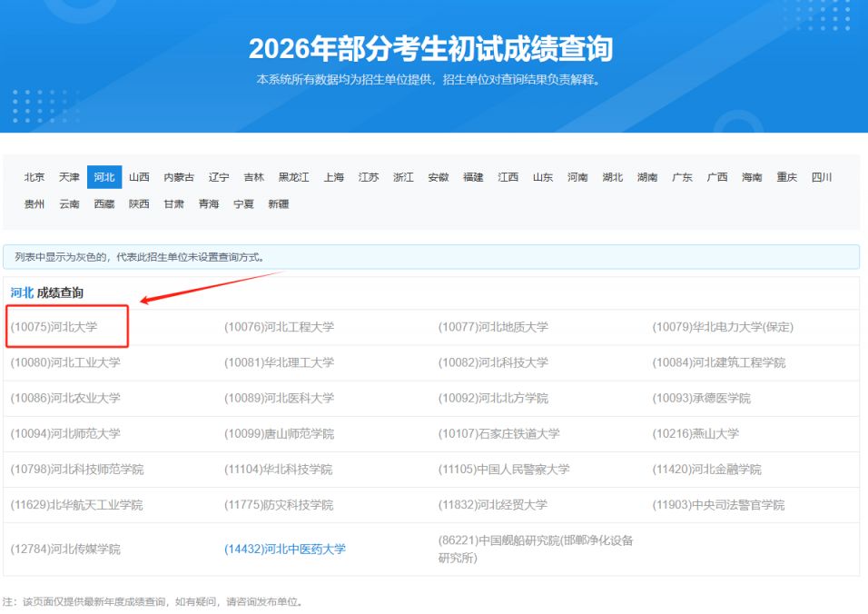Switch to the 海南 province tab

(x=752, y=177)
